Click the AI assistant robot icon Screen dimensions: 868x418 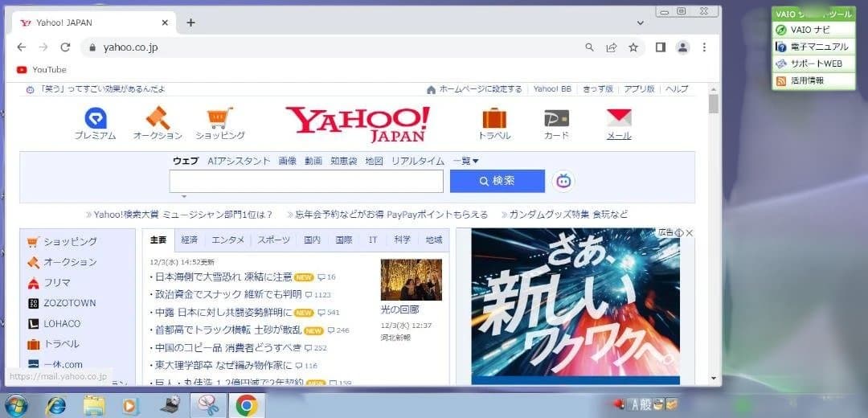click(564, 181)
